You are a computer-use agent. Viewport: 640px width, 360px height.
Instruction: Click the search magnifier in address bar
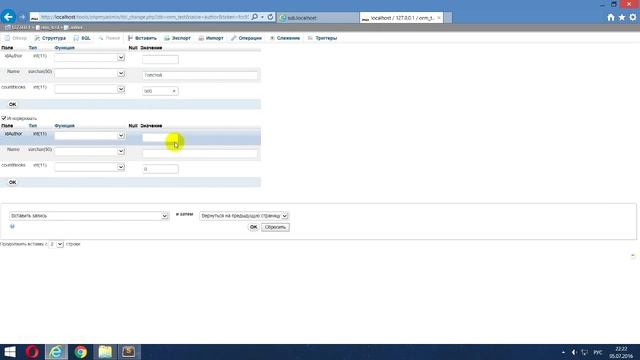[255, 17]
